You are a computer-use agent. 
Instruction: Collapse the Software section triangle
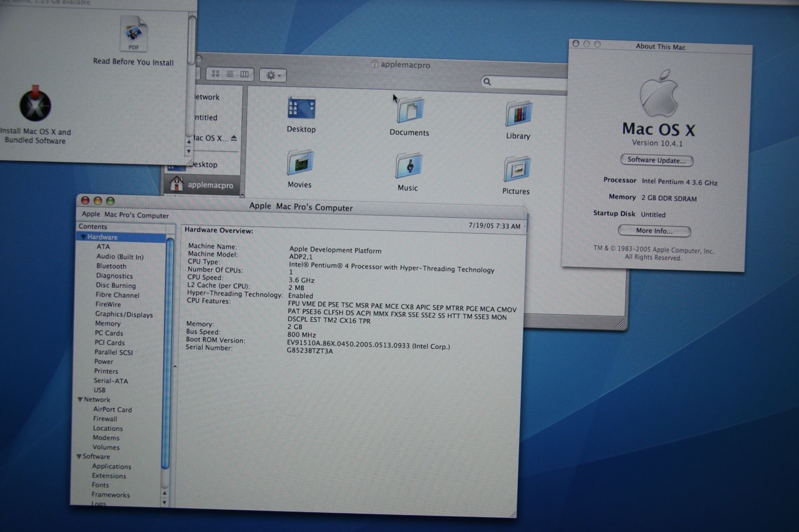(x=79, y=457)
